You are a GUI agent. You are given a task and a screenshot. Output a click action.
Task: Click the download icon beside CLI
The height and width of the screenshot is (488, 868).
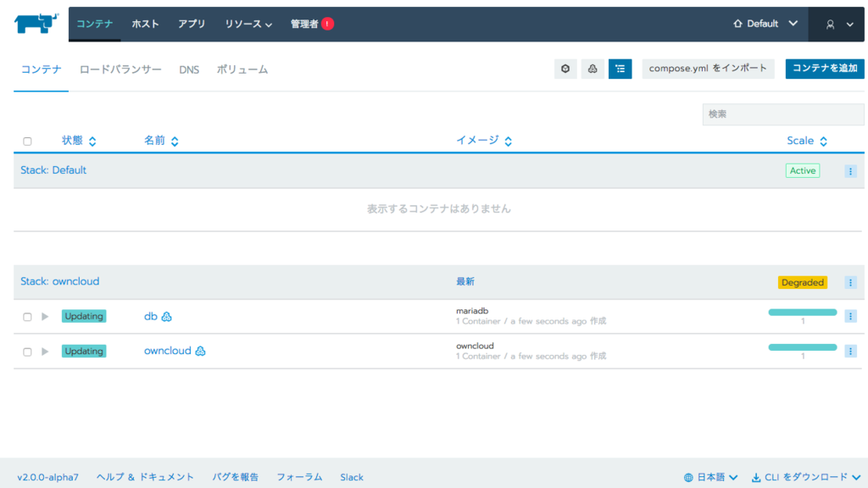click(756, 478)
